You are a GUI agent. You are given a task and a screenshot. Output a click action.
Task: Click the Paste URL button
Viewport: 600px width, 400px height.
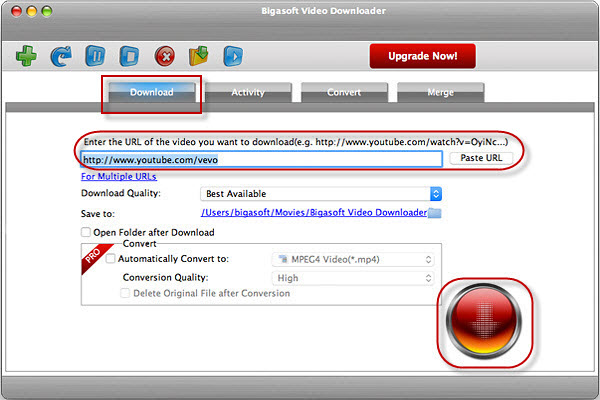click(481, 158)
